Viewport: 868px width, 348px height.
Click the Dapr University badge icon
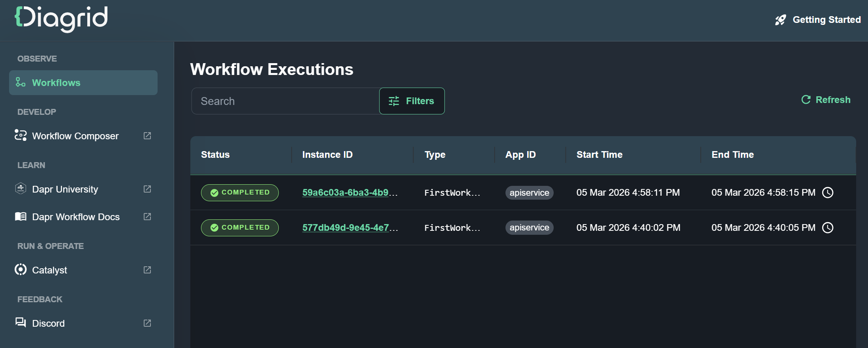21,189
